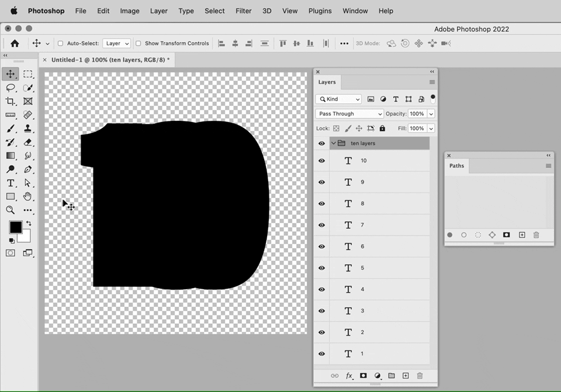Select the History Brush tool
This screenshot has height=392, width=561.
coord(11,142)
